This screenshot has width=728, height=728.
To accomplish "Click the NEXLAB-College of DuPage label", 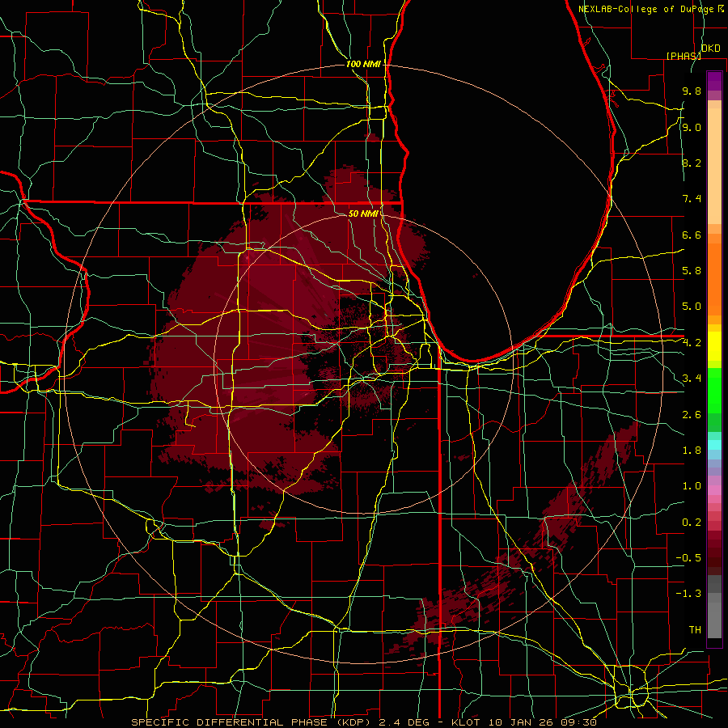I will (x=647, y=9).
